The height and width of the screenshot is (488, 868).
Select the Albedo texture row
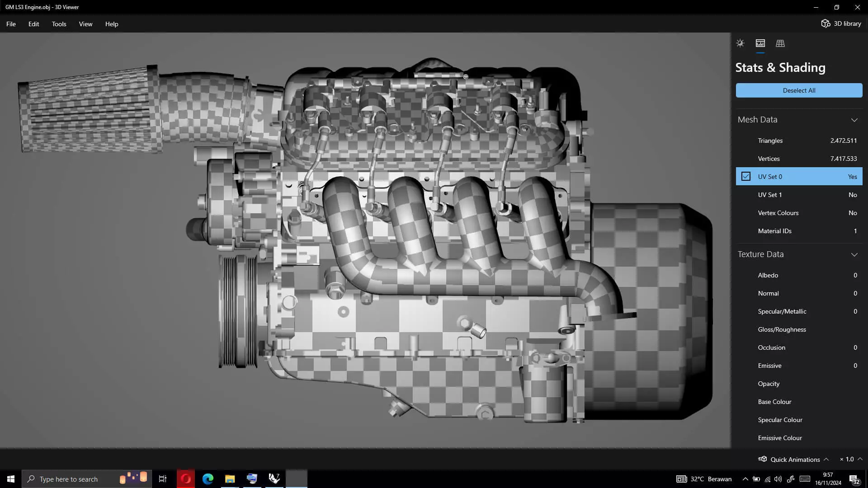pos(799,275)
